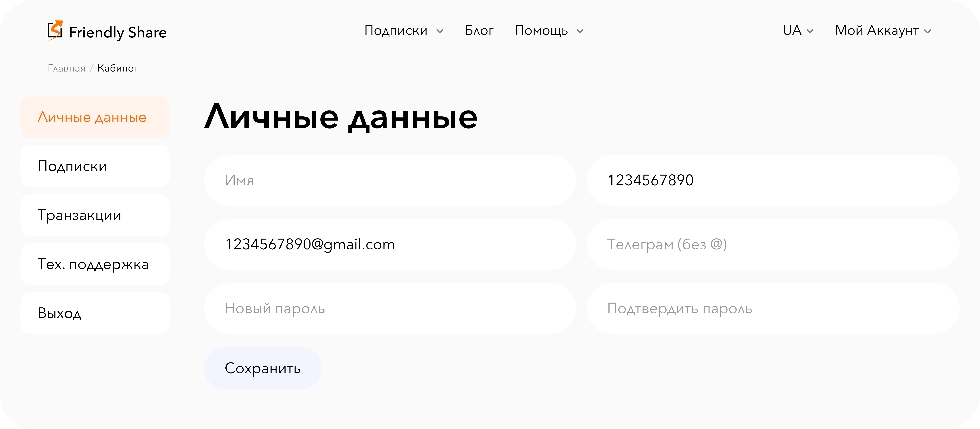Go to Главная via breadcrumb

[x=67, y=68]
